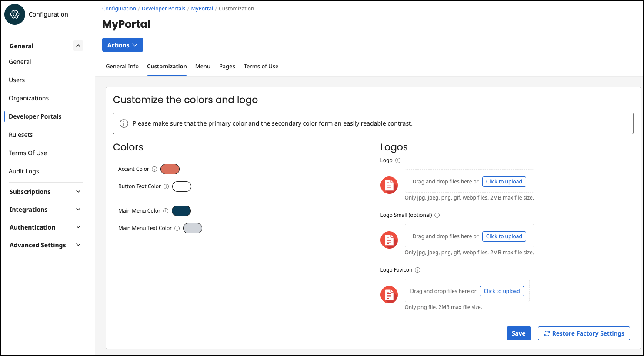Click Restore Factory Settings
Image resolution: width=644 pixels, height=356 pixels.
coord(584,333)
